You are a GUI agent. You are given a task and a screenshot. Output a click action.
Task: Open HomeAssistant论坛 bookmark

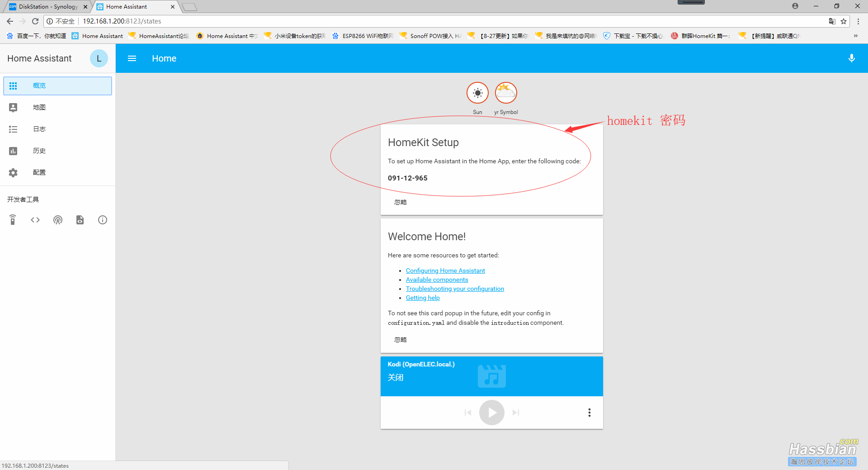point(159,36)
